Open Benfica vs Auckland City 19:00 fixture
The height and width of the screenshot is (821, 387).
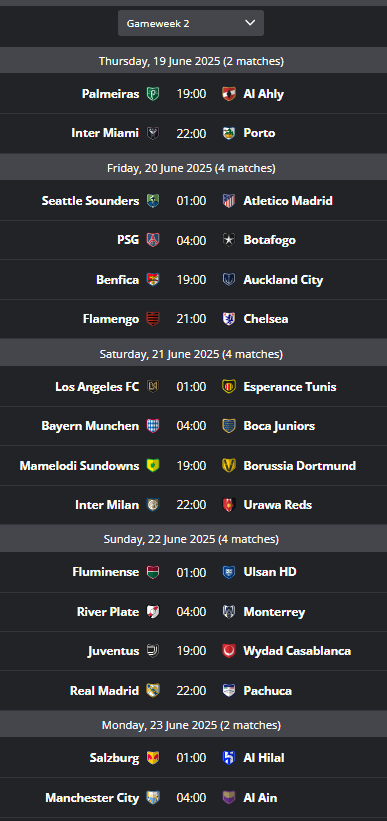click(193, 280)
